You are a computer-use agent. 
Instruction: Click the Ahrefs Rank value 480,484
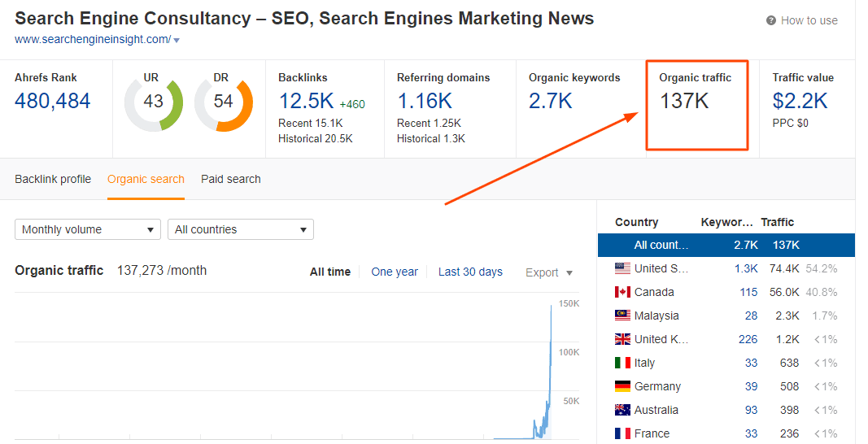click(x=53, y=101)
